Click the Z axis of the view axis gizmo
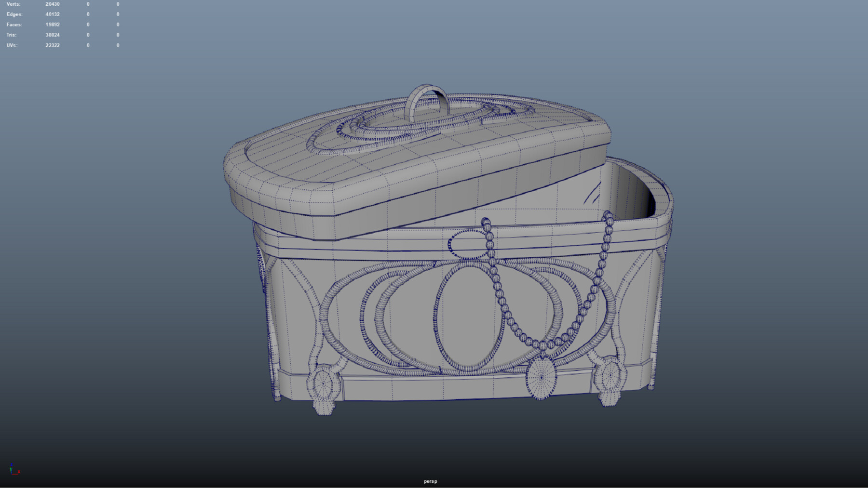Image resolution: width=868 pixels, height=488 pixels. (x=12, y=464)
